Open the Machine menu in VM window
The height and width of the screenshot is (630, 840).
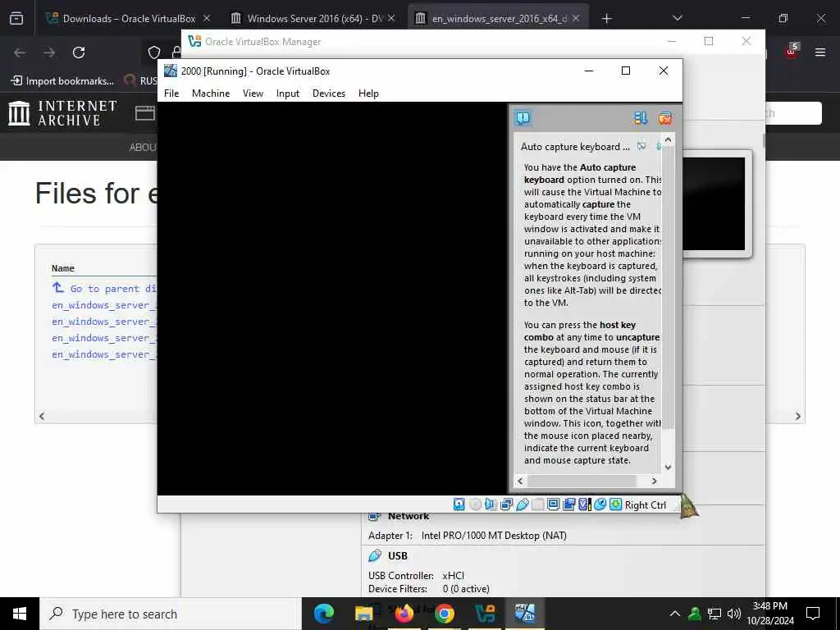(x=211, y=94)
